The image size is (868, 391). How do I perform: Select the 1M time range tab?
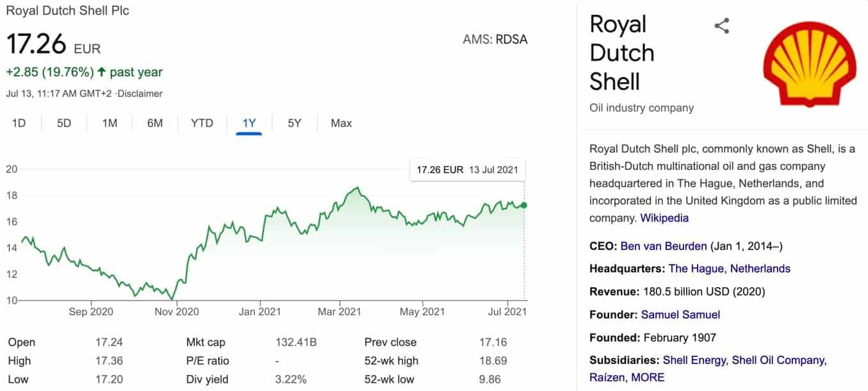coord(110,123)
